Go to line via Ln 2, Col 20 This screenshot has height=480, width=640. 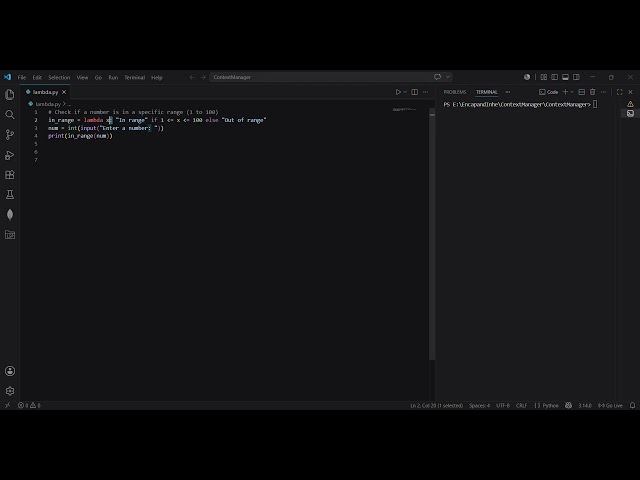pos(436,405)
